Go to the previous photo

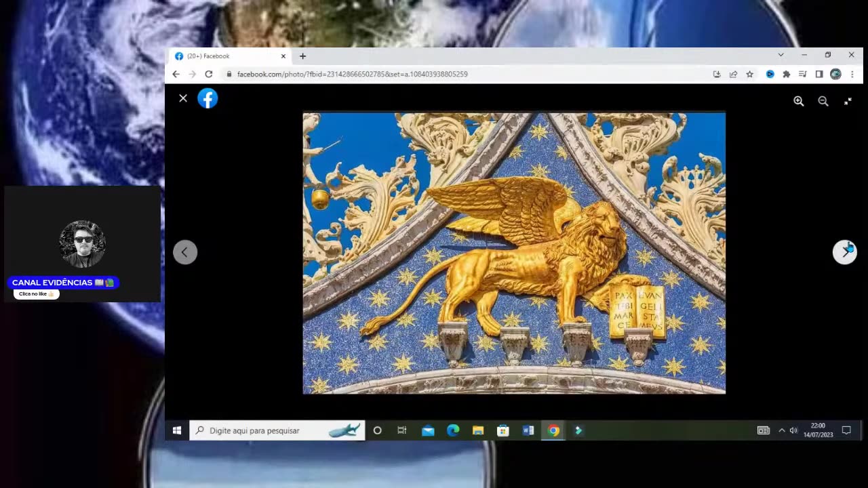point(185,252)
